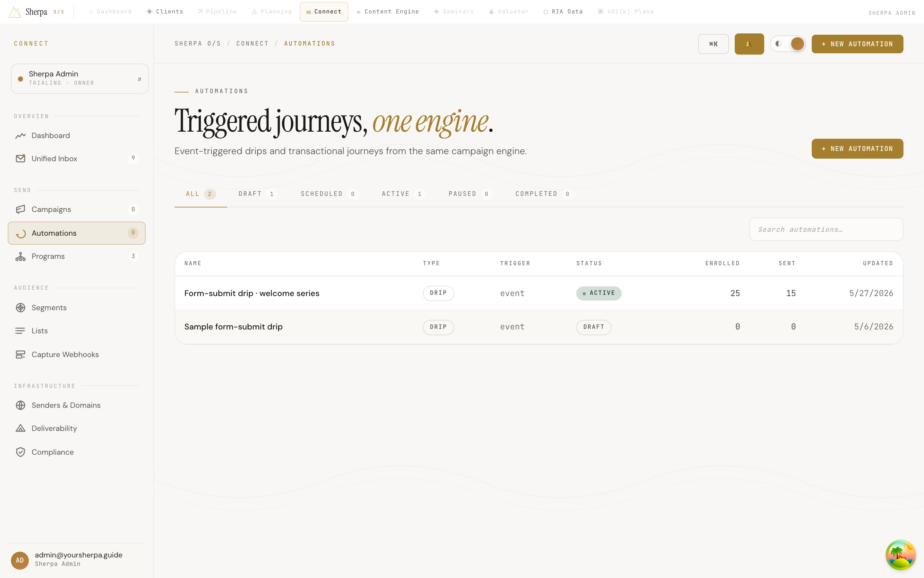Open Valuator in the top navigation

tap(509, 12)
